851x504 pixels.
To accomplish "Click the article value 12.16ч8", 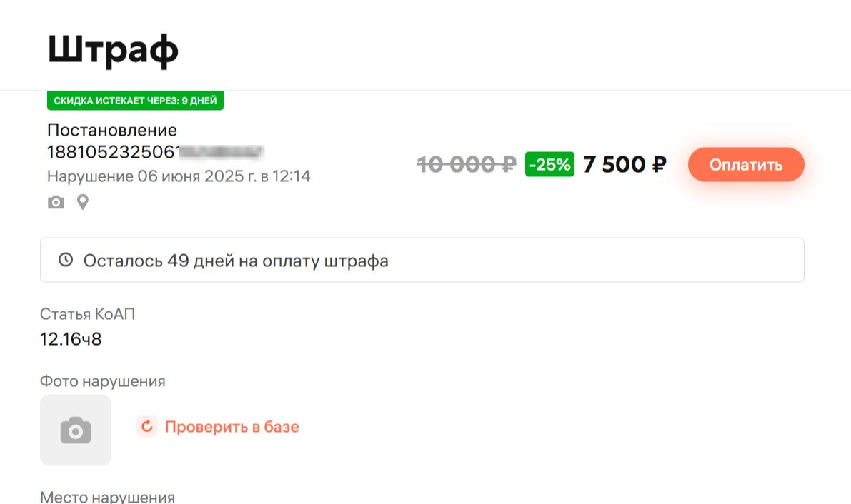I will tap(71, 339).
